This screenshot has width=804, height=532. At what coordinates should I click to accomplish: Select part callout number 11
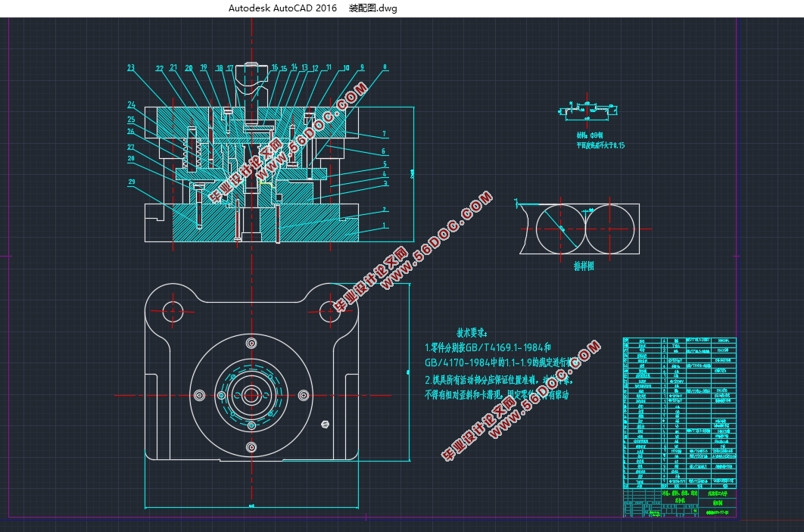click(x=329, y=67)
